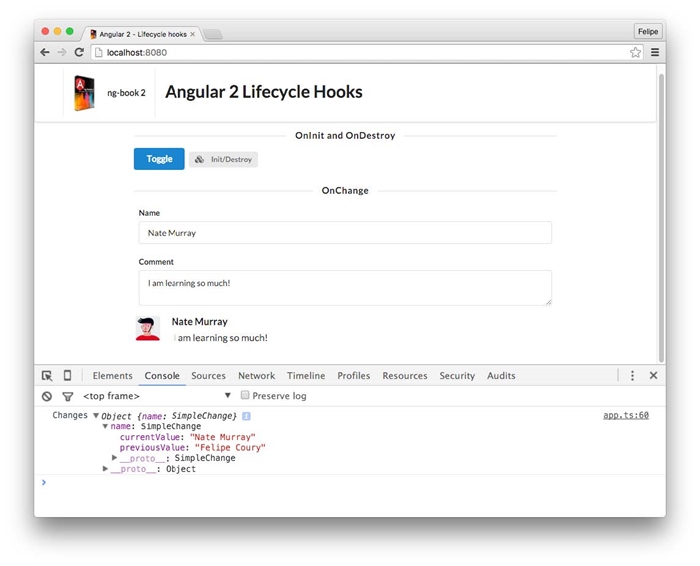
Task: Click the console filter funnel icon
Action: pos(67,396)
